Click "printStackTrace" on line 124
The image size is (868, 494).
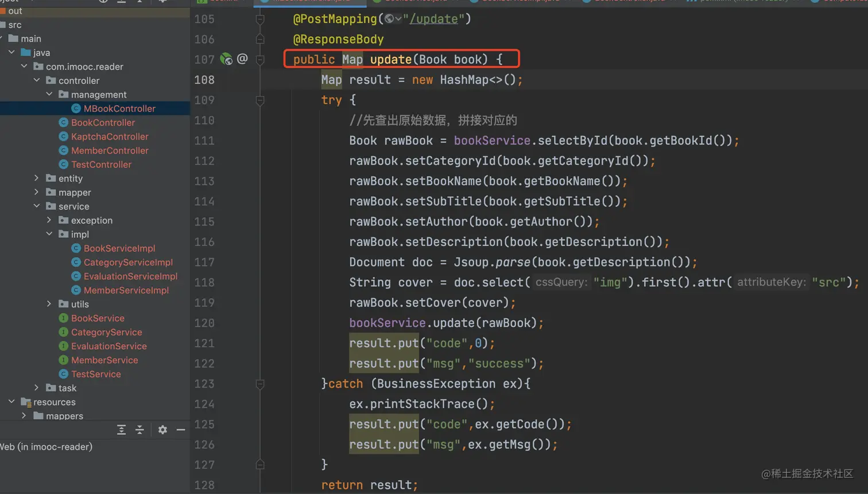pyautogui.click(x=423, y=404)
